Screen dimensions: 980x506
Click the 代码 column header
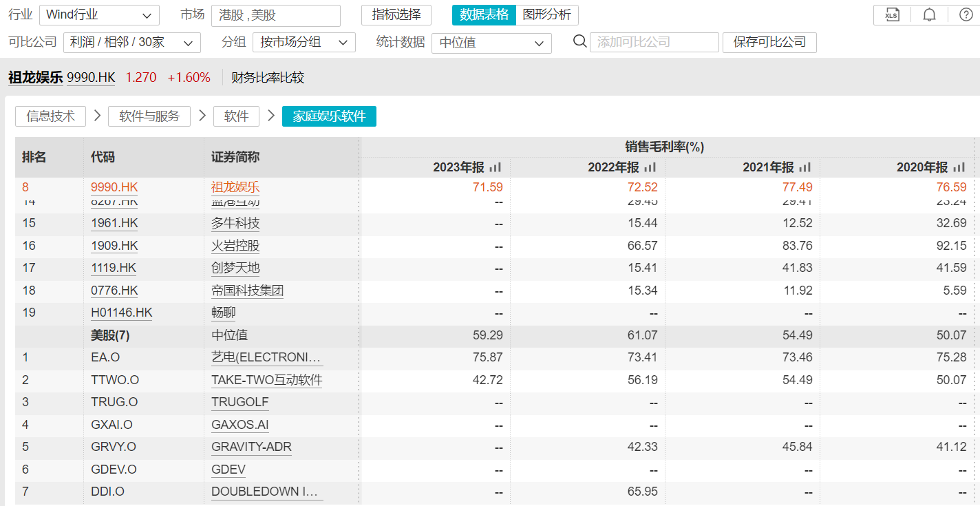coord(103,157)
